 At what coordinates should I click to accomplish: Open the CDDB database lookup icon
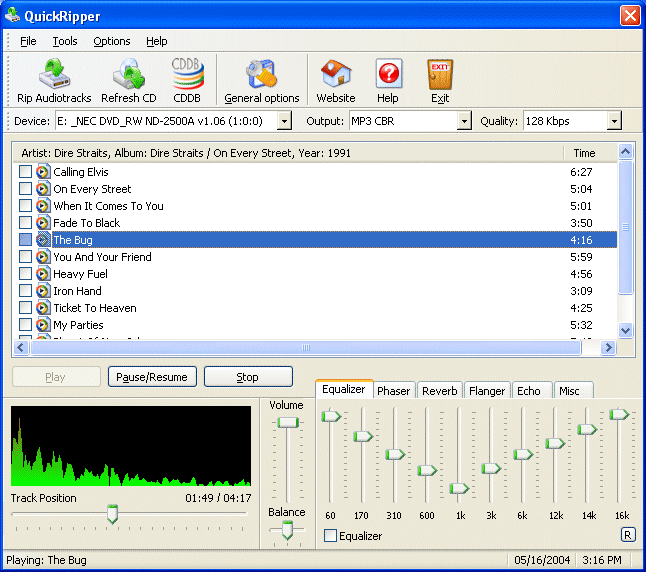tap(187, 74)
